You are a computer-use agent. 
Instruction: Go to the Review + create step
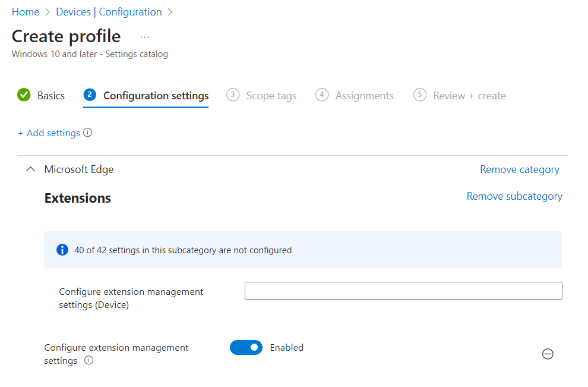(x=467, y=95)
